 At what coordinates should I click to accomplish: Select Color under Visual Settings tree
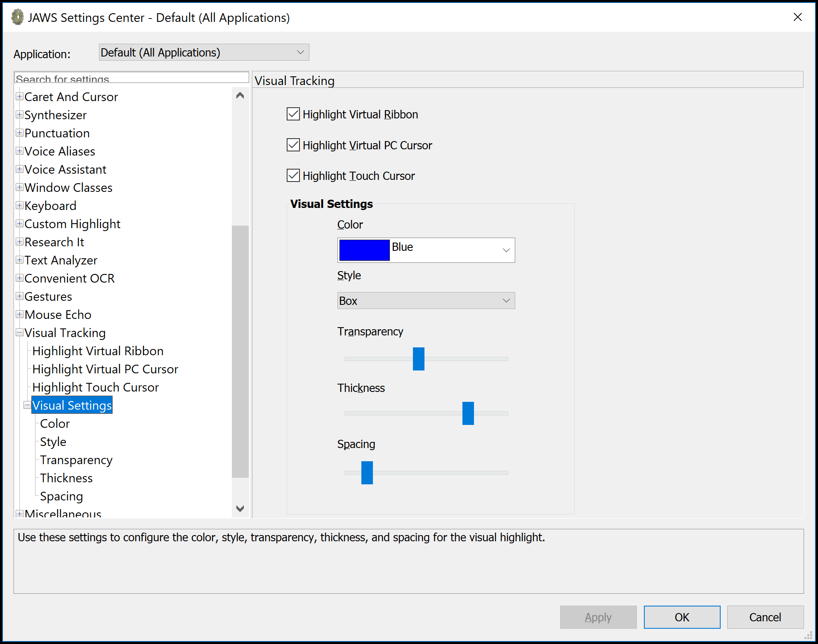pos(55,424)
